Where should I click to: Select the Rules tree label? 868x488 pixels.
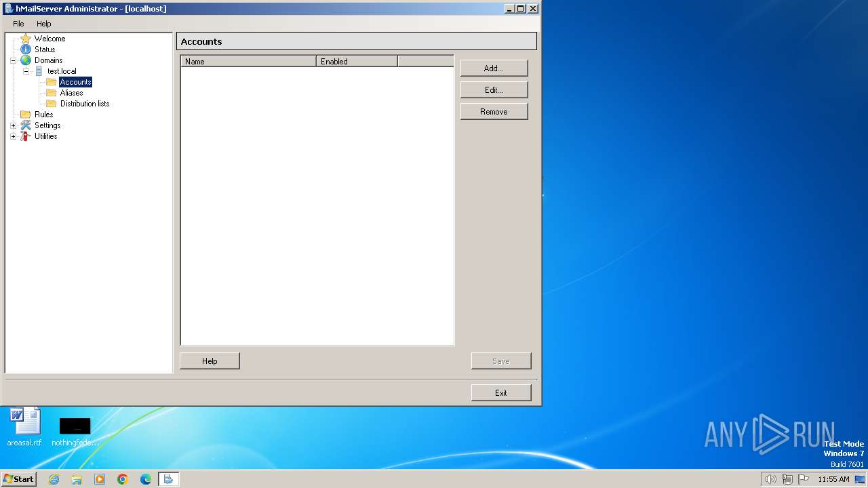(x=44, y=115)
